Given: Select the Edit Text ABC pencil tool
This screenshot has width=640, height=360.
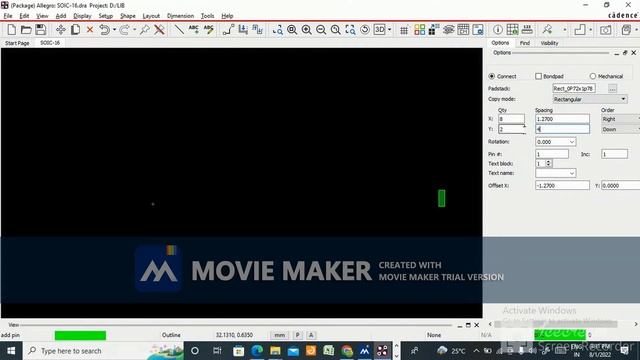Looking at the screenshot, I should click(x=209, y=30).
